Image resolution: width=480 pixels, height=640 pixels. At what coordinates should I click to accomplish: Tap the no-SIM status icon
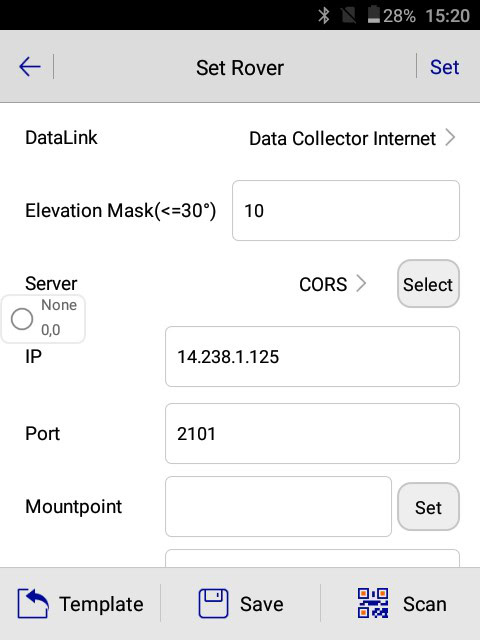(349, 16)
